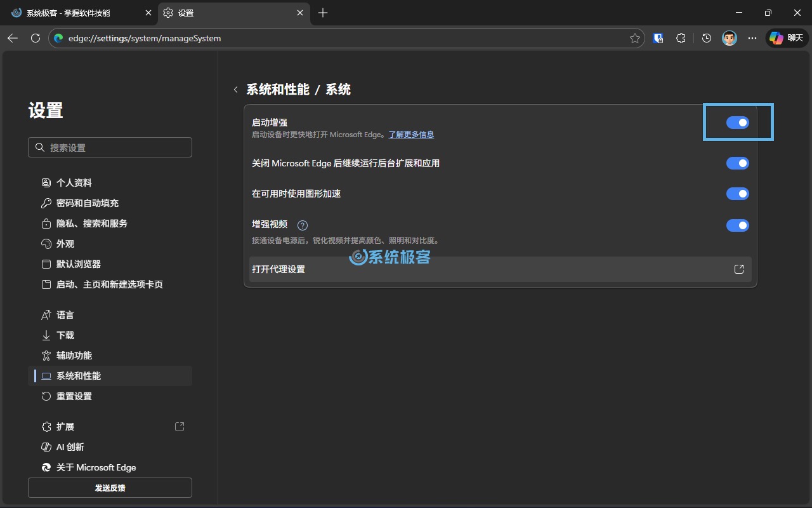Image resolution: width=812 pixels, height=508 pixels.
Task: Open 打开代理设置 via external link icon
Action: 739,269
